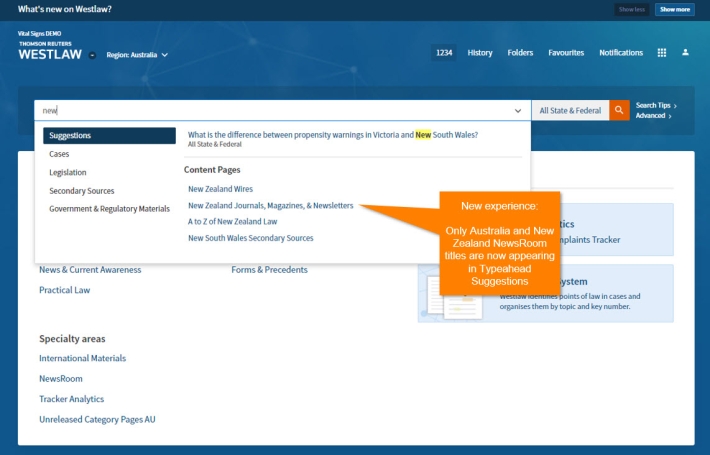The height and width of the screenshot is (455, 710).
Task: Open History in the top navigation
Action: (x=480, y=53)
